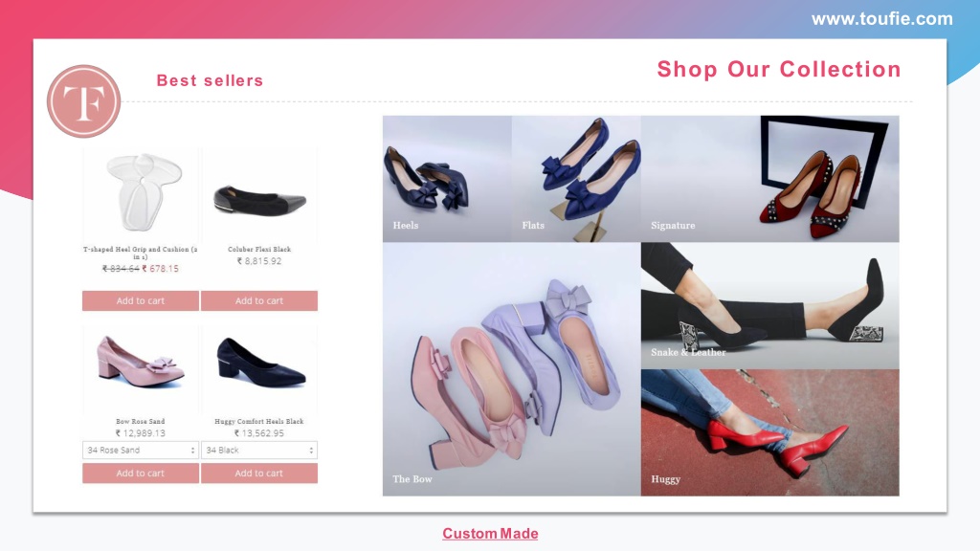This screenshot has width=980, height=551.
Task: Add Bow Rose Sand to cart
Action: point(141,473)
